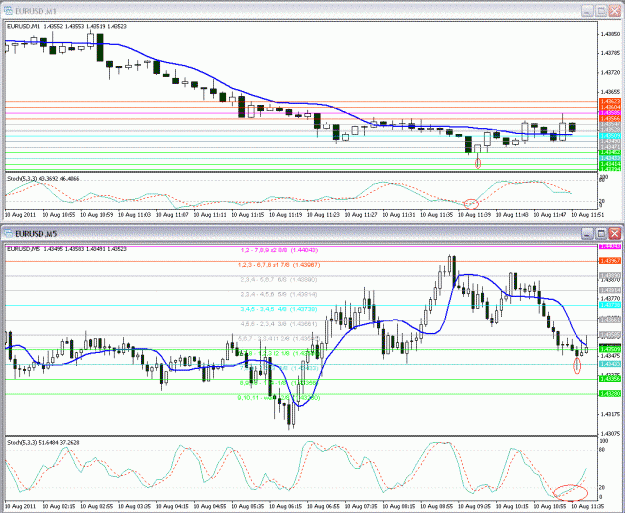Click the magenta 1.43585 price tag in M1 window
The width and height of the screenshot is (625, 513).
[x=610, y=113]
